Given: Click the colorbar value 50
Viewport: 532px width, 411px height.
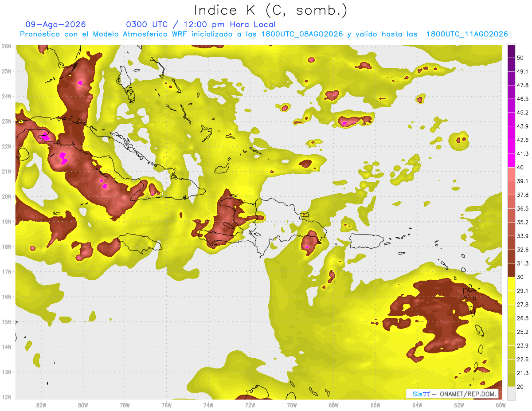Looking at the screenshot, I should [520, 58].
